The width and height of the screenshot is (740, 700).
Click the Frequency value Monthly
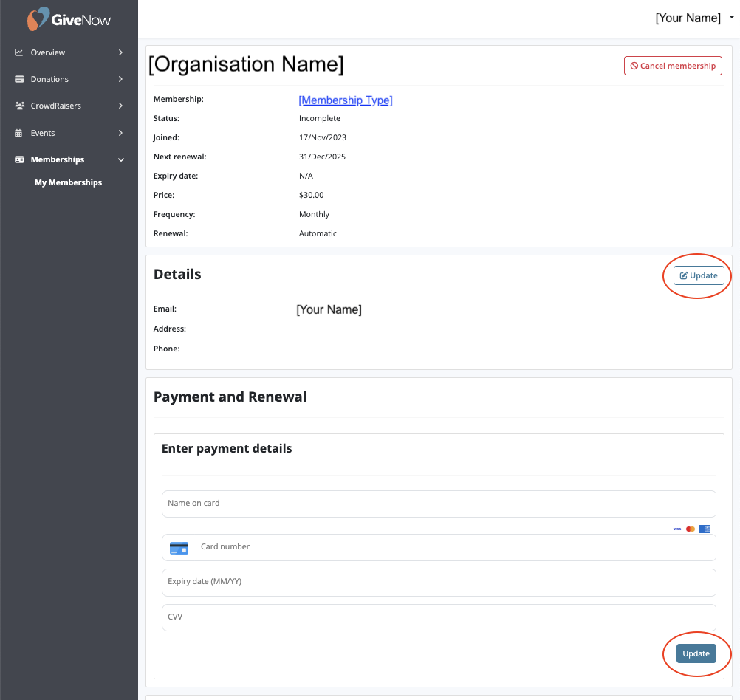tap(314, 214)
